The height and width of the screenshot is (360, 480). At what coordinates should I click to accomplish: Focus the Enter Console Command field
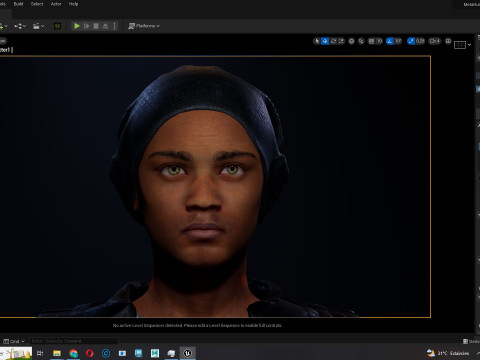tap(73, 341)
